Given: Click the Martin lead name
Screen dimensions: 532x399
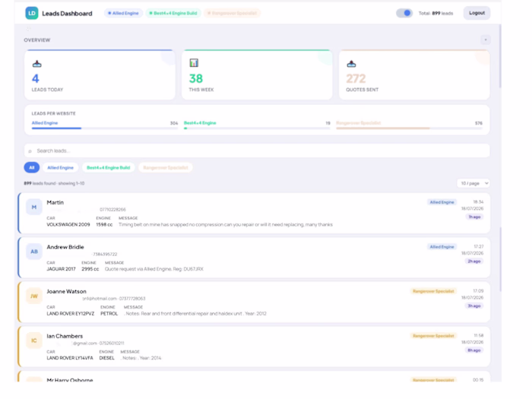Looking at the screenshot, I should pyautogui.click(x=55, y=202).
